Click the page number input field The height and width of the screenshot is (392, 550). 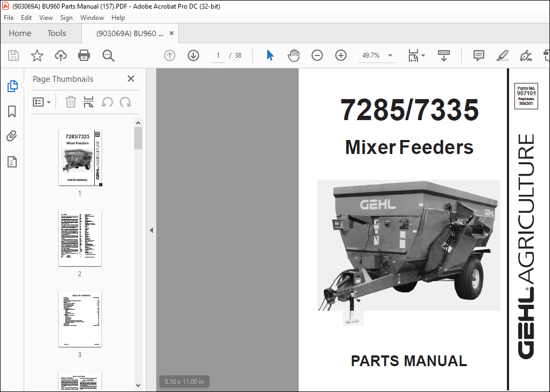(x=218, y=55)
